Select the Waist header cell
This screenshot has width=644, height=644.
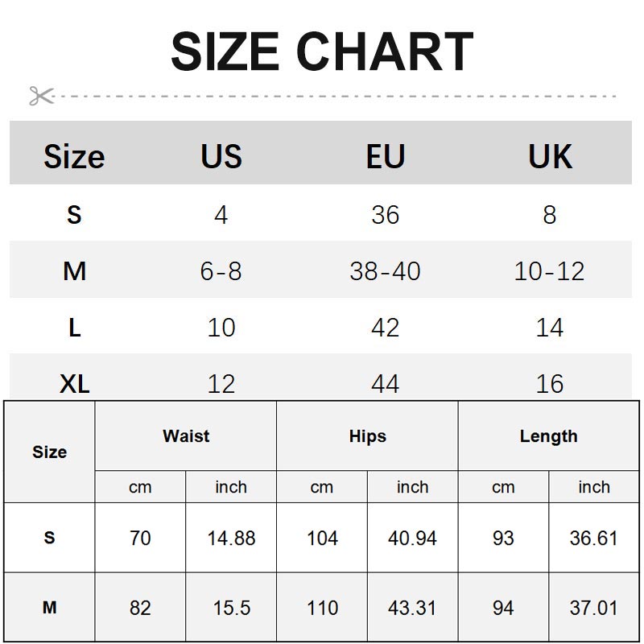tap(186, 436)
